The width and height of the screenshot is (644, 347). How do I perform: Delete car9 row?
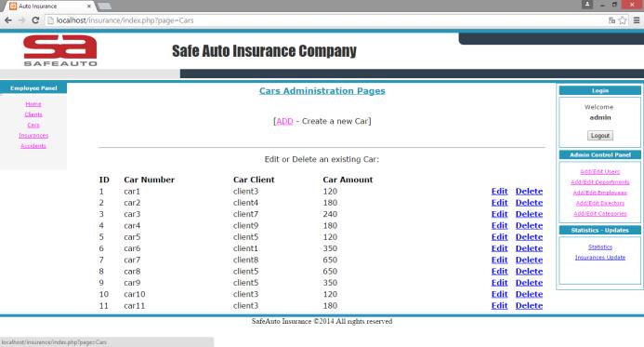point(529,283)
